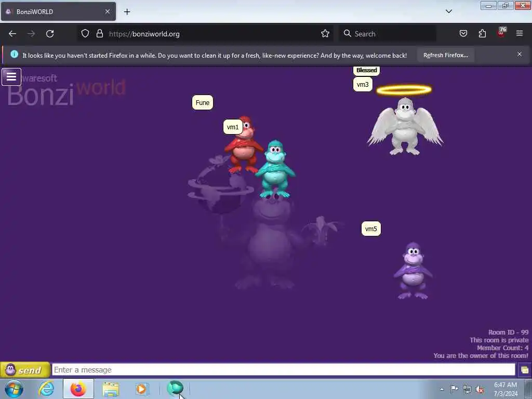Click the green globe taskbar icon
This screenshot has height=399, width=532.
[175, 389]
